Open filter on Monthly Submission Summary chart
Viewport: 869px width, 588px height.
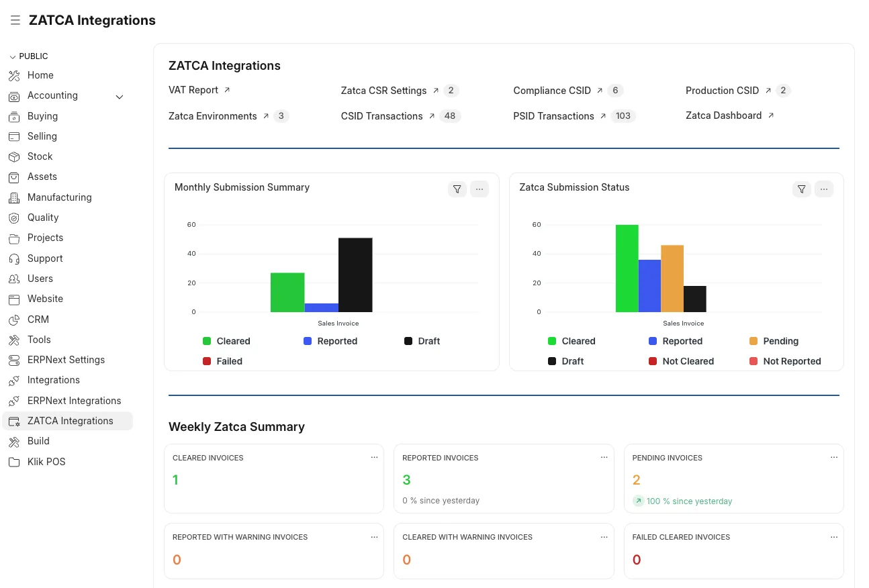pos(457,189)
